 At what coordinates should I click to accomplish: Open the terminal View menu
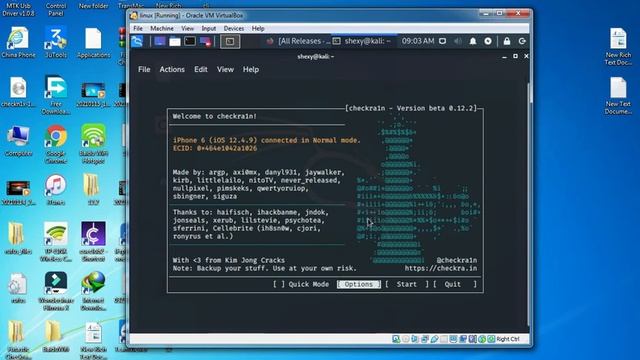(x=225, y=69)
